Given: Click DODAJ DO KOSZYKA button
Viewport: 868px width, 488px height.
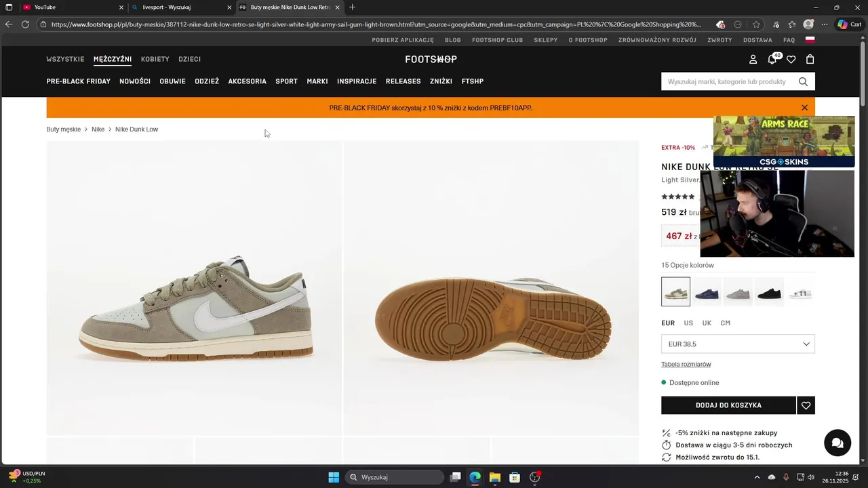Looking at the screenshot, I should point(728,405).
